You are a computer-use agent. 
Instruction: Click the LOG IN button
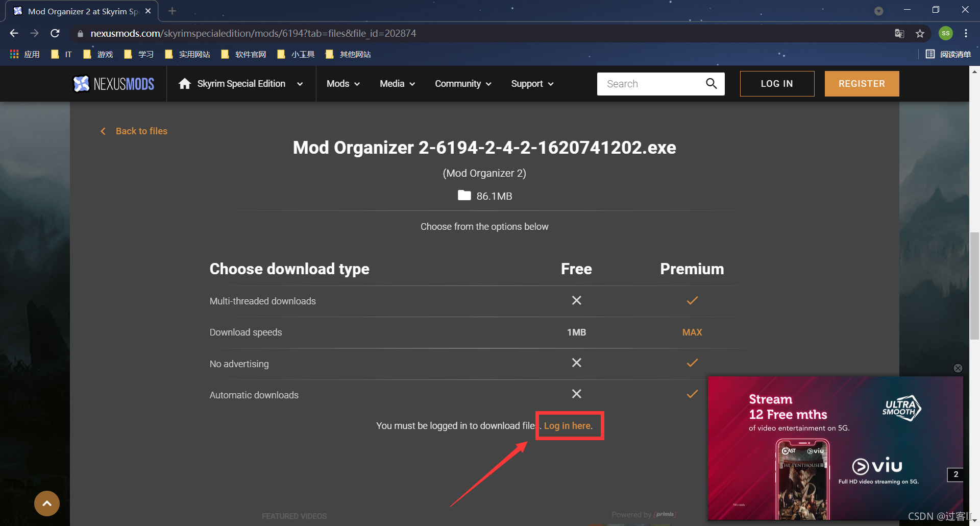[777, 84]
